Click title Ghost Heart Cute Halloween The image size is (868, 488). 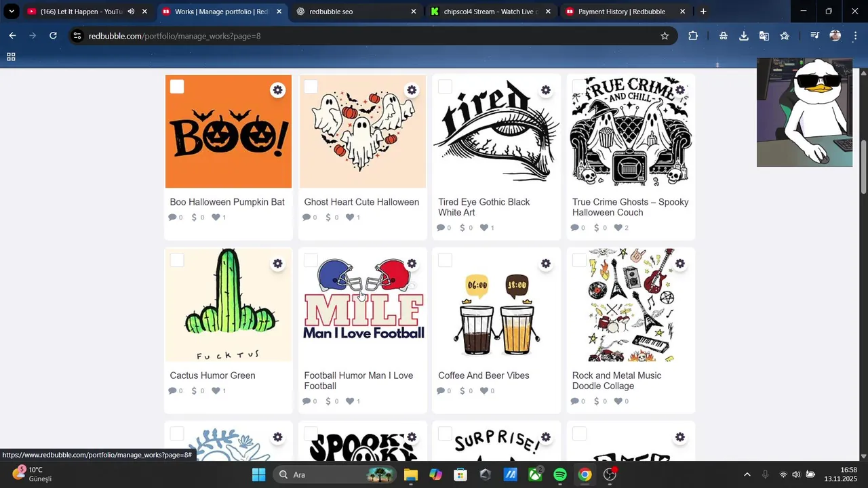(361, 202)
